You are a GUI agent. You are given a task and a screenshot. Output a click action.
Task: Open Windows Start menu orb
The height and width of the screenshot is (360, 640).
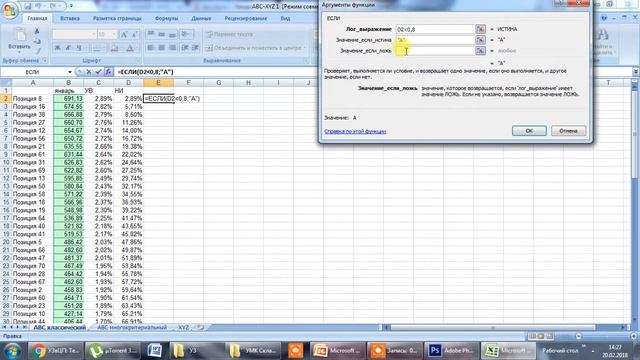(x=12, y=351)
